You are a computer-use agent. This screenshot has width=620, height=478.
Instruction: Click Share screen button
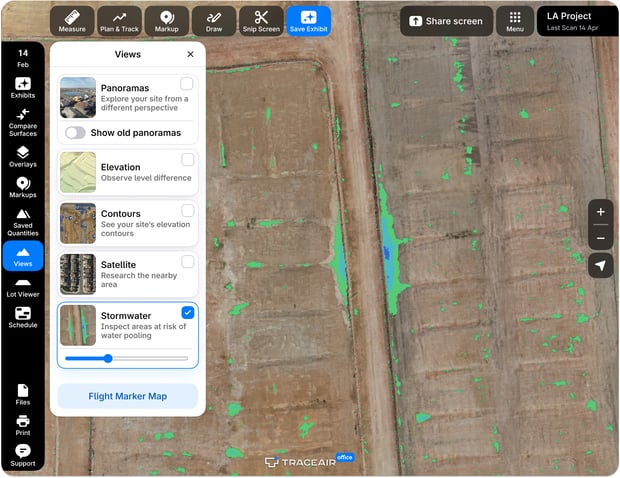[446, 21]
